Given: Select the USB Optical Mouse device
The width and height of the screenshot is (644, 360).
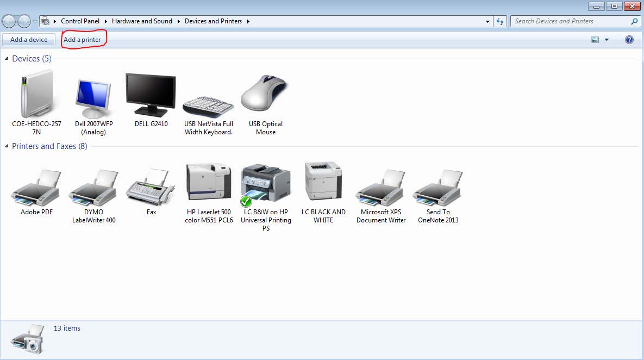Looking at the screenshot, I should point(265,92).
